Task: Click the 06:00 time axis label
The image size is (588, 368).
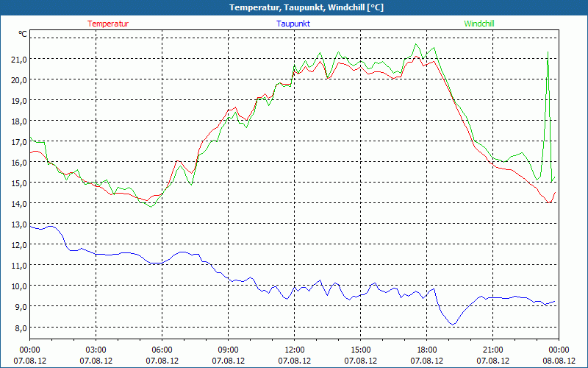Action: [162, 350]
